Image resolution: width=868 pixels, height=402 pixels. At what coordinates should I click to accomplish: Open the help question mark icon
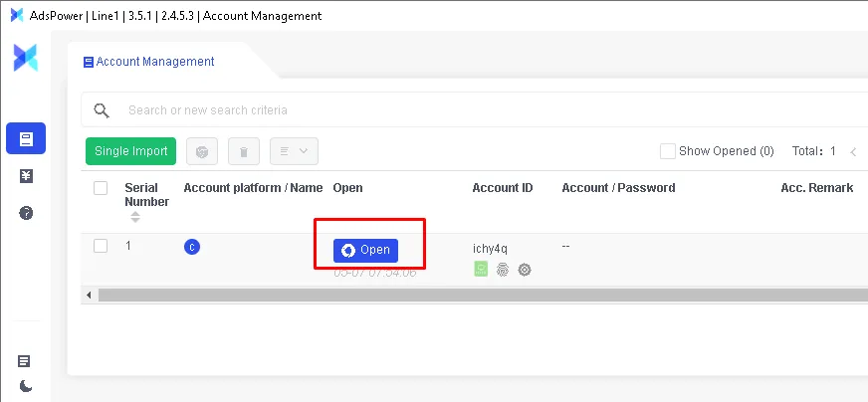(x=26, y=213)
